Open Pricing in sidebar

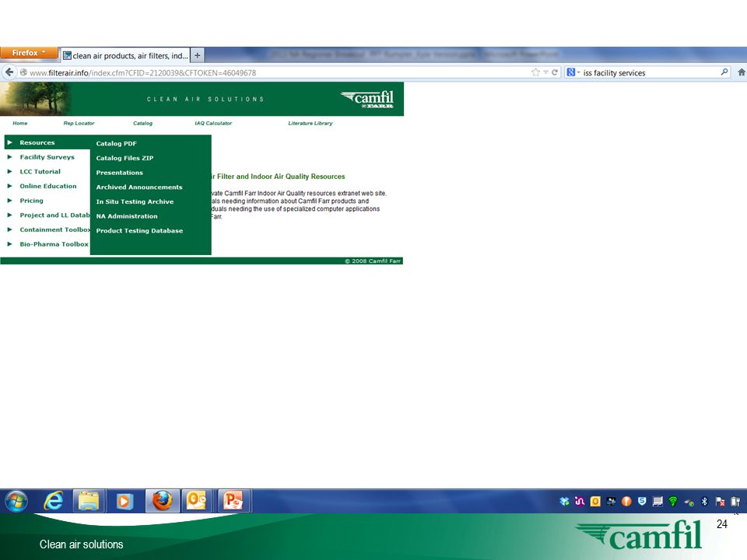point(31,201)
